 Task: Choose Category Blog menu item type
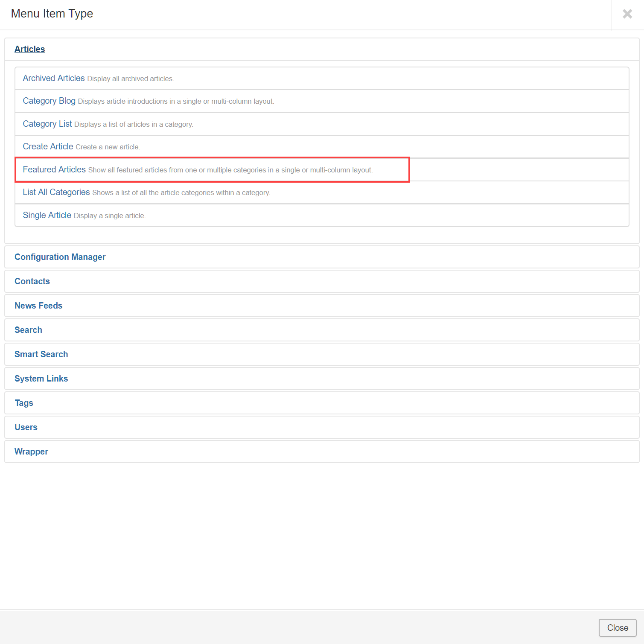pos(322,101)
